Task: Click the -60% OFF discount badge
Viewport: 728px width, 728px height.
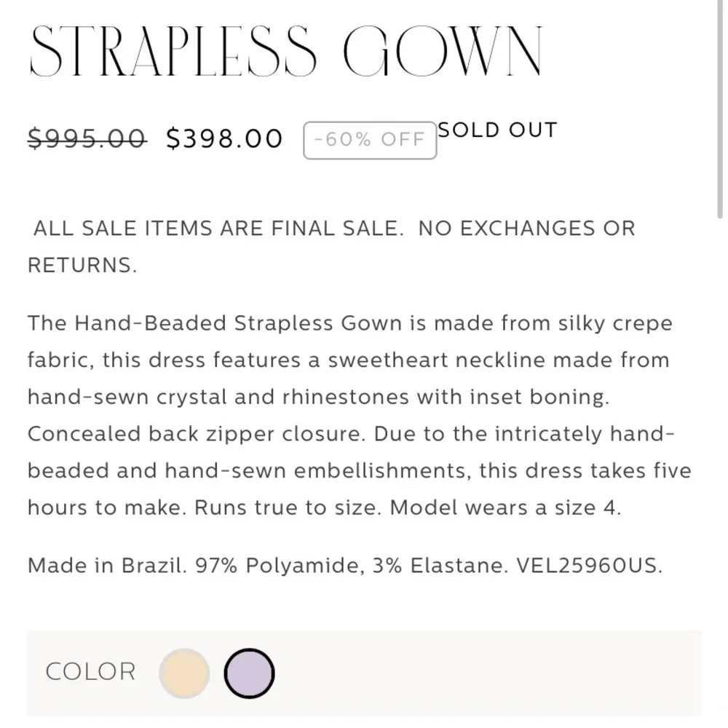Action: (370, 140)
